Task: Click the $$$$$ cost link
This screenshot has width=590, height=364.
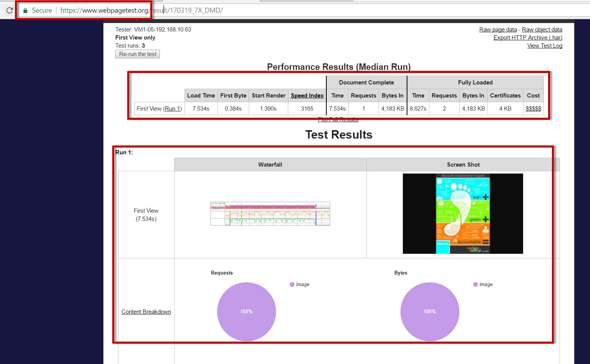Action: [x=533, y=109]
